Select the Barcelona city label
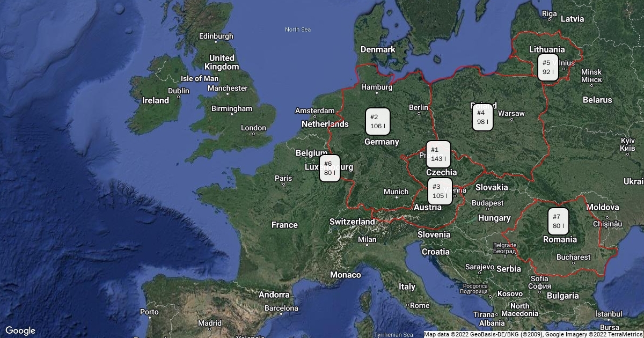 (x=281, y=308)
